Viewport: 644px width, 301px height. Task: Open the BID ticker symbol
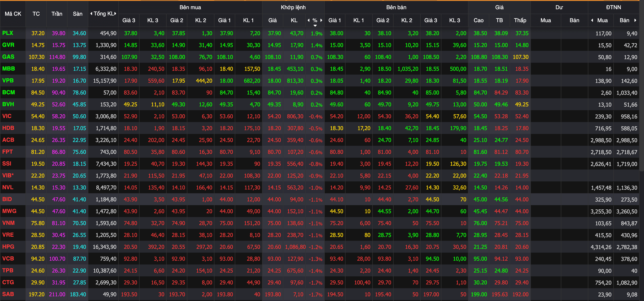coord(7,199)
